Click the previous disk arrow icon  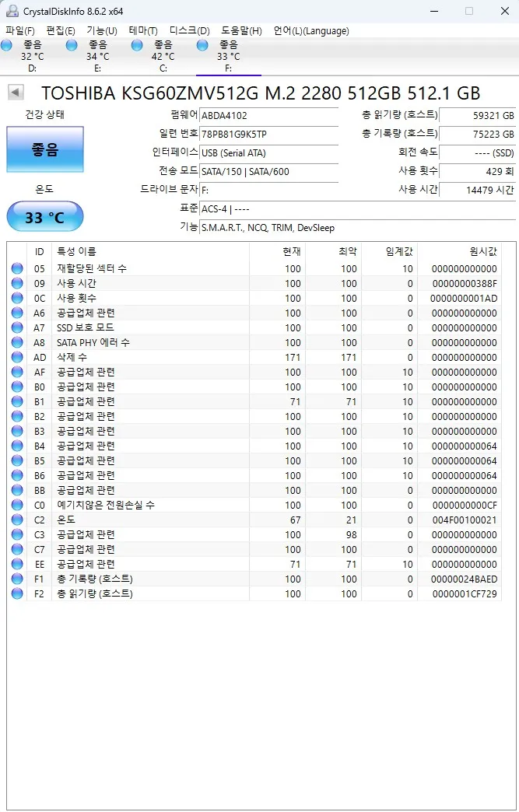16,93
